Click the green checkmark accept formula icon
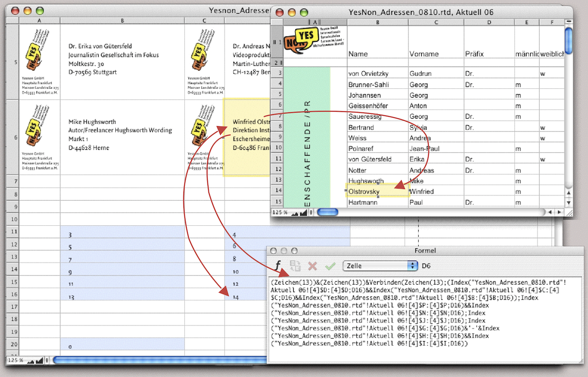The height and width of the screenshot is (377, 588). point(330,266)
